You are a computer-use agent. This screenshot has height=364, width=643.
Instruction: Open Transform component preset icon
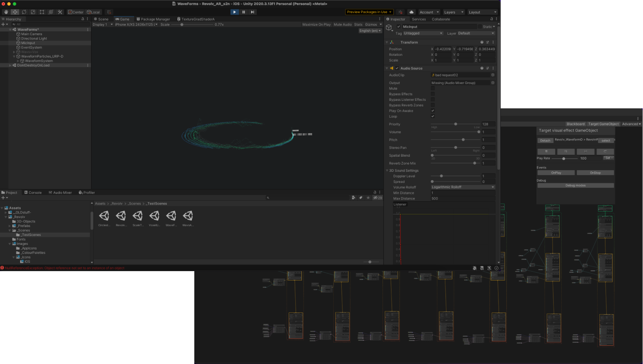click(x=487, y=42)
